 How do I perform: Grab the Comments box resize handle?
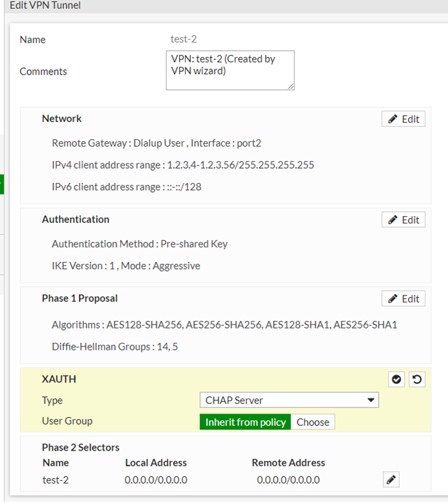coord(291,86)
